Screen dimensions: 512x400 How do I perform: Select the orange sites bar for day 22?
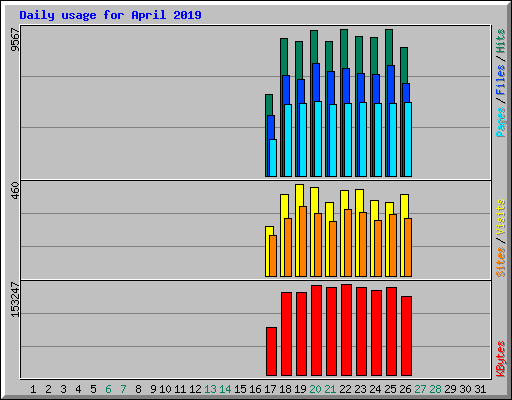pyautogui.click(x=348, y=243)
